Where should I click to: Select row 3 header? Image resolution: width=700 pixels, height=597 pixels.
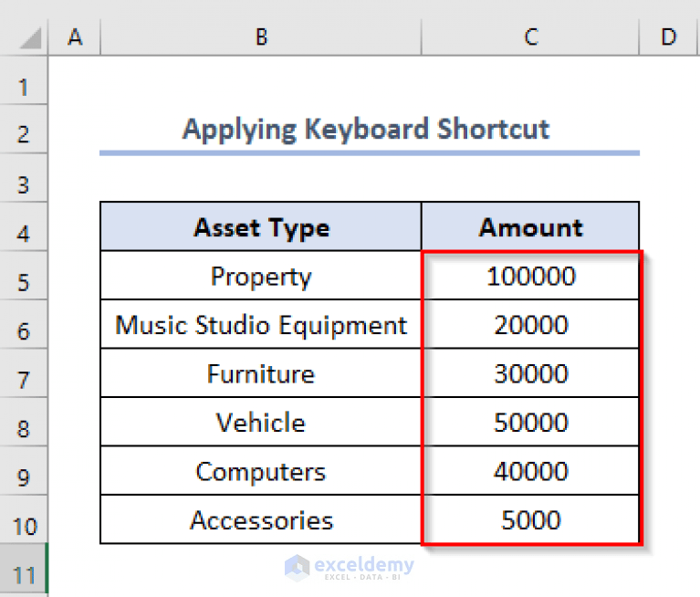point(24,178)
